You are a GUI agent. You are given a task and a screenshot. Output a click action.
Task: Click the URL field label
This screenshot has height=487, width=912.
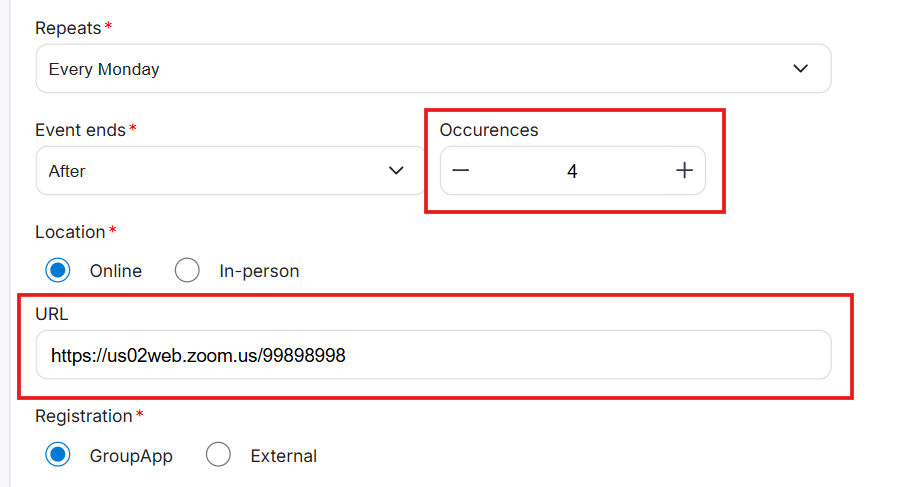point(51,314)
